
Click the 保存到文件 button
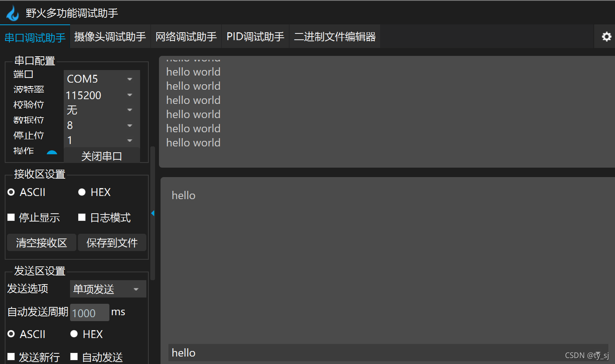pos(112,243)
